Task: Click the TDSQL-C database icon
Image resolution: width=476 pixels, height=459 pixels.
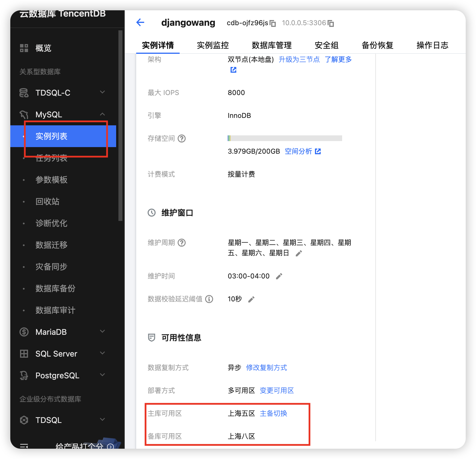Action: point(24,93)
